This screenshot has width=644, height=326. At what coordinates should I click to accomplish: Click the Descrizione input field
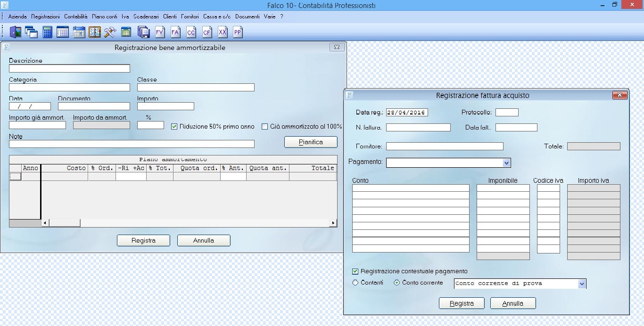69,68
